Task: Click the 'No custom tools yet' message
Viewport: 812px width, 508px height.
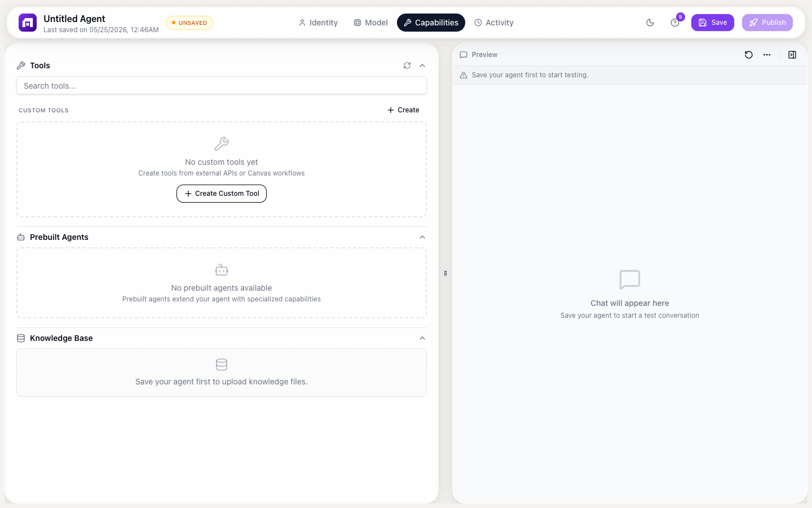Action: pos(222,162)
